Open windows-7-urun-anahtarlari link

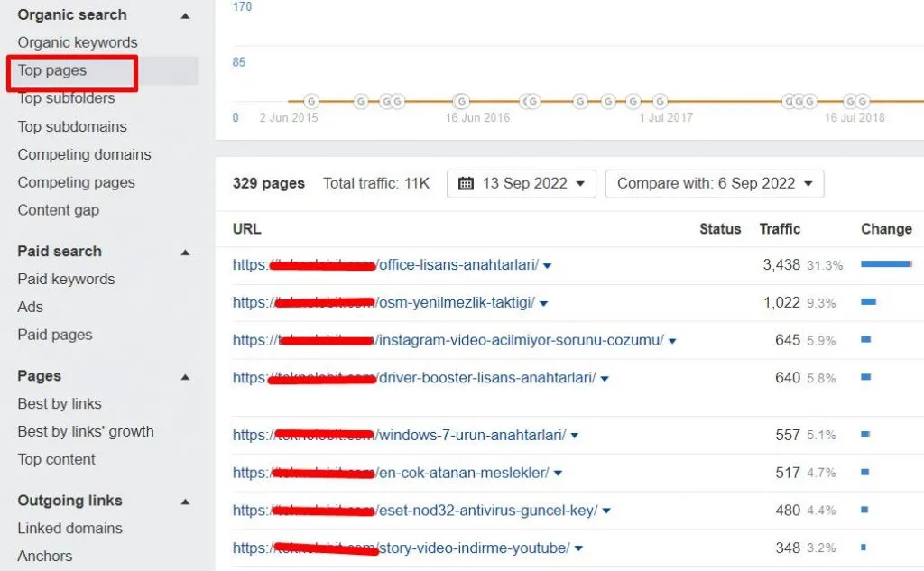click(399, 436)
